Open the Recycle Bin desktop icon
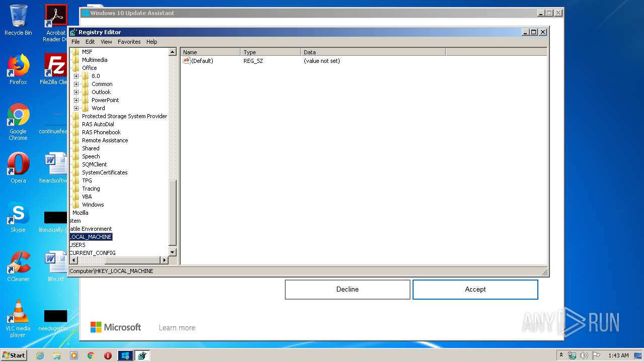Viewport: 644px width, 362px height. click(18, 20)
